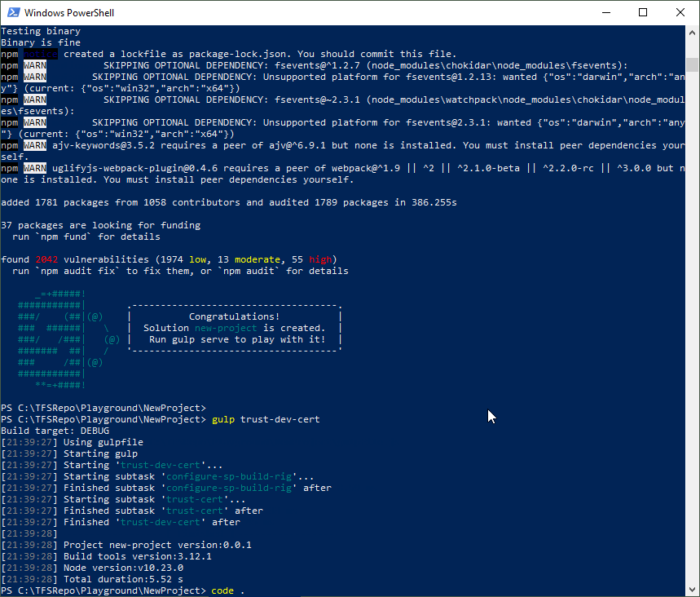Click 'Starting subtask configure-sp-build-rig' line
The image size is (700, 597).
click(x=157, y=476)
